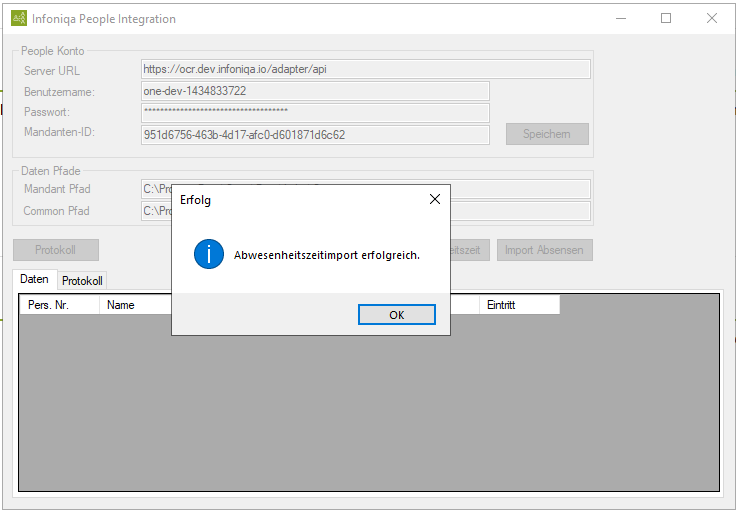Click the Name column header
The width and height of the screenshot is (736, 513).
(135, 305)
